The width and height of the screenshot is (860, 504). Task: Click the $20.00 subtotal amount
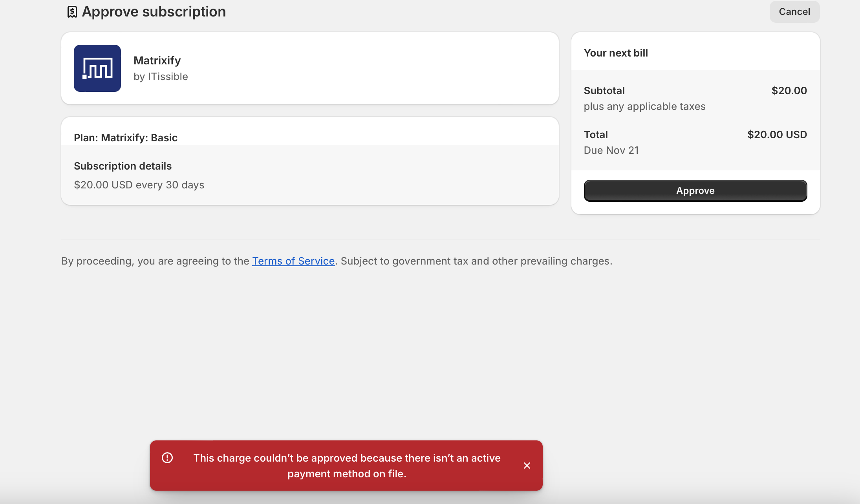tap(789, 91)
